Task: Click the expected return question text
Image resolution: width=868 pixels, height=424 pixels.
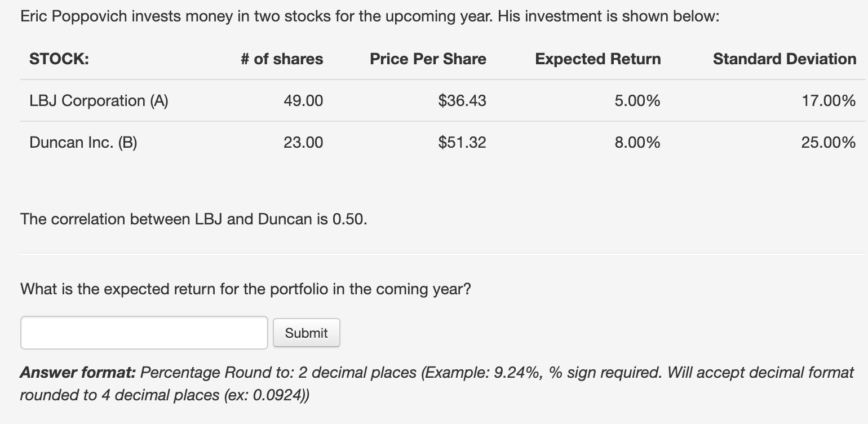Action: tap(245, 289)
